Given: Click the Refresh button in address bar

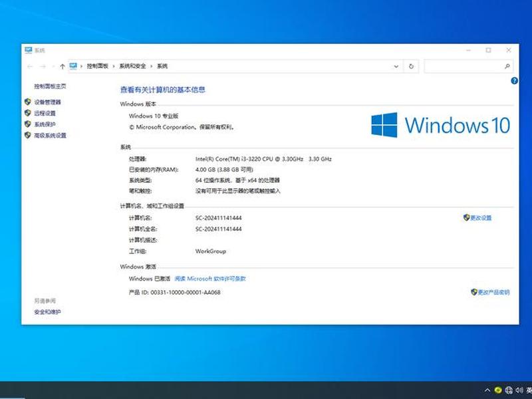Looking at the screenshot, I should tap(411, 66).
